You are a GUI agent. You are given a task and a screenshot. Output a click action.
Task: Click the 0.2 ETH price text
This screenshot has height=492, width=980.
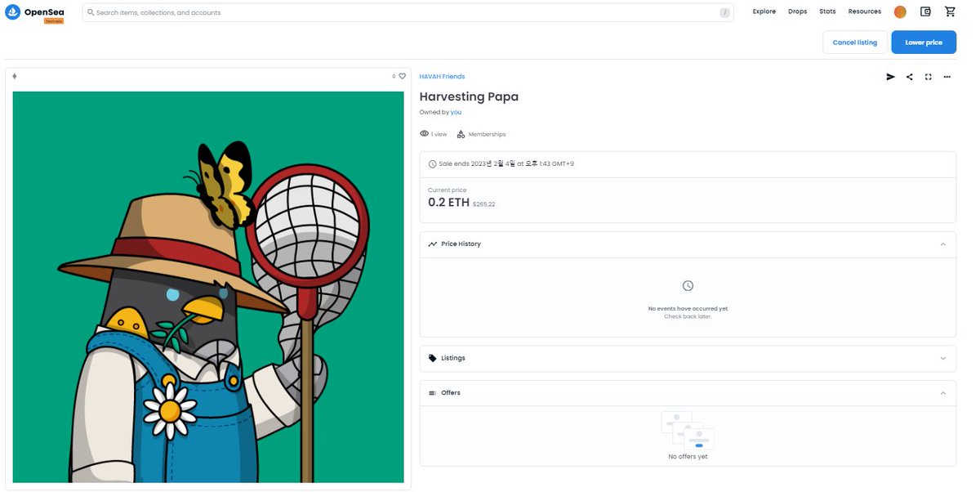(x=448, y=203)
